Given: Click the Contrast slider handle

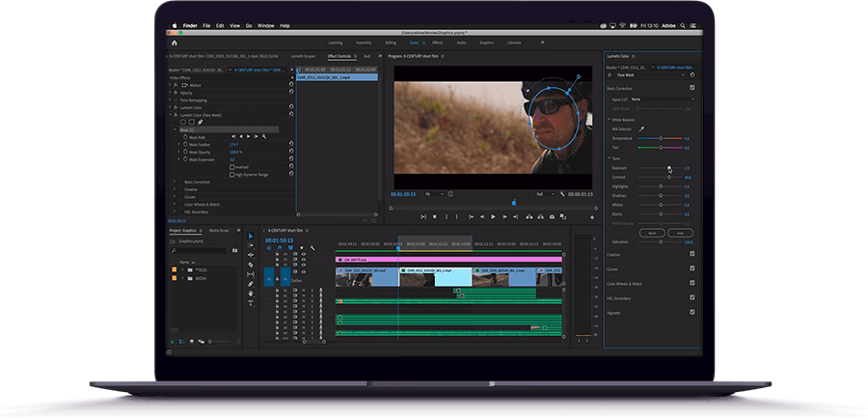Looking at the screenshot, I should tap(669, 178).
